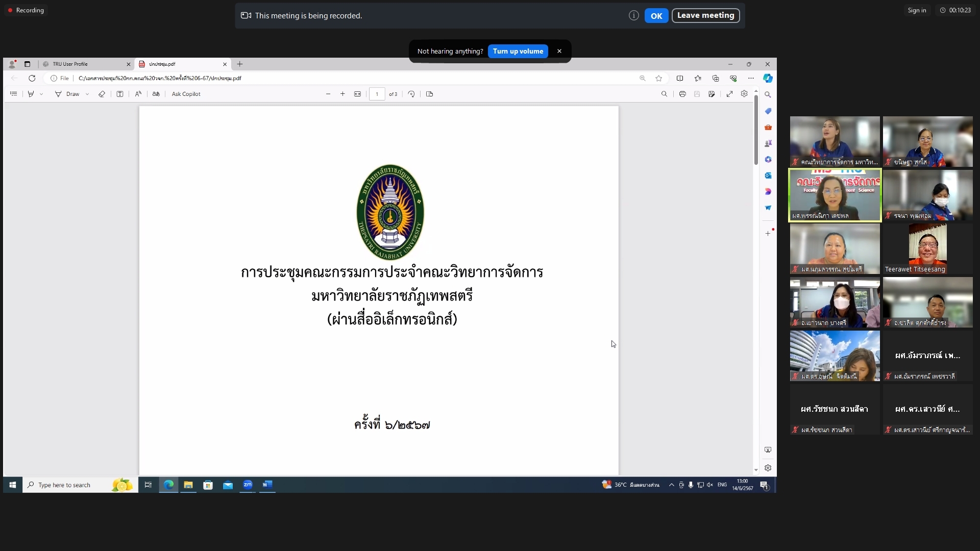Click the Leave meeting button

point(705,15)
